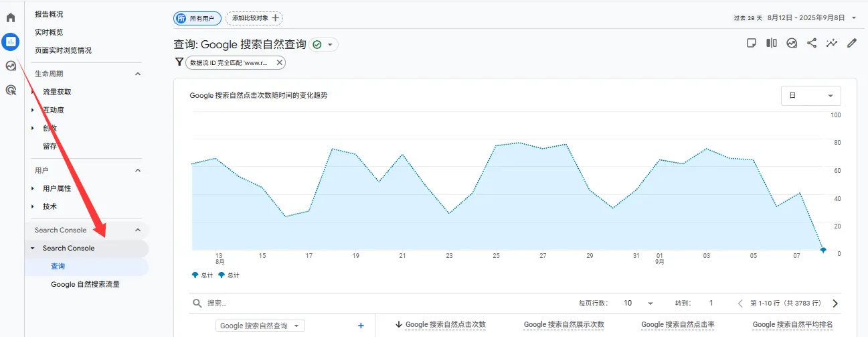Click the pencil customize report icon
Viewport: 868px width, 337px height.
[x=852, y=43]
